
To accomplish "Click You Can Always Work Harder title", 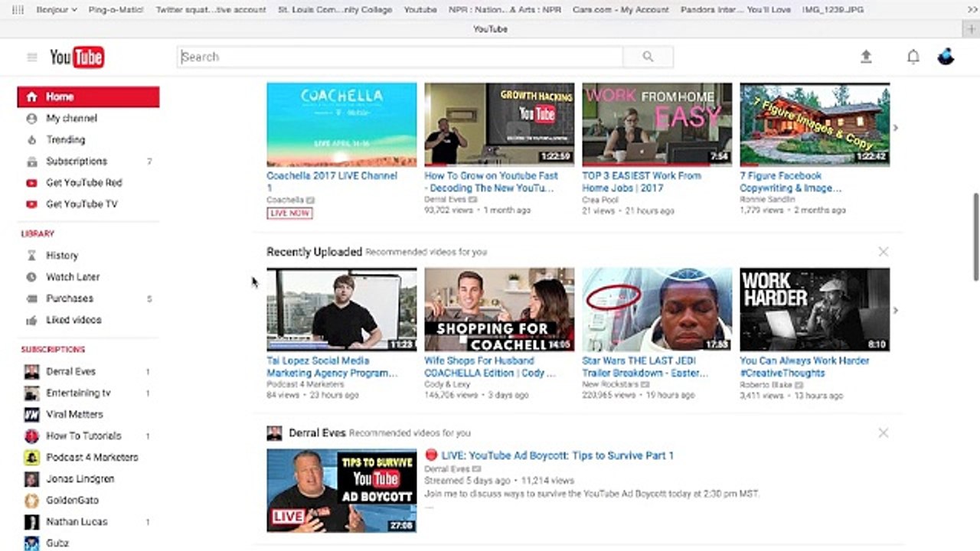I will 804,367.
